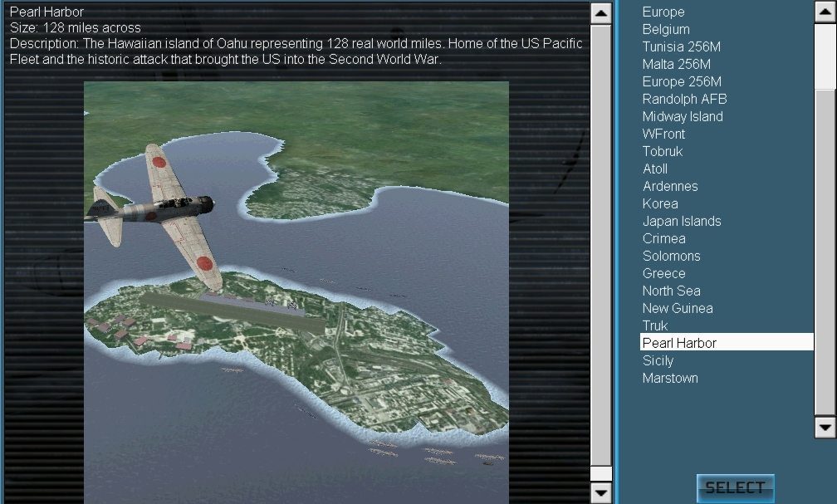
Task: Select Truk in the list
Action: pyautogui.click(x=655, y=325)
